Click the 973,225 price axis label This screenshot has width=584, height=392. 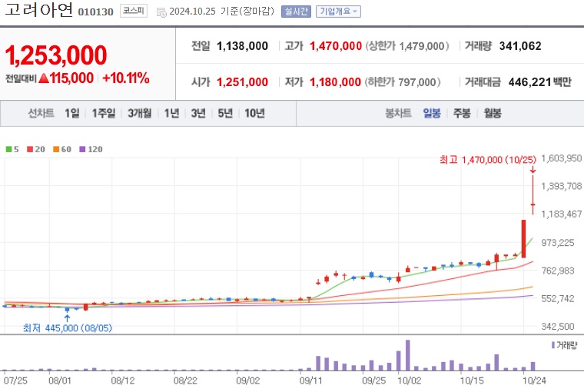coord(558,243)
